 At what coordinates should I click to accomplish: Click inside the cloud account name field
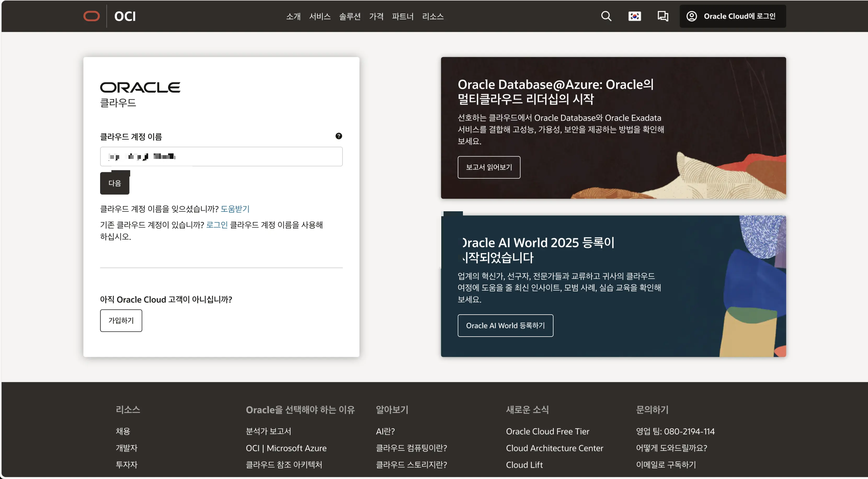[221, 156]
